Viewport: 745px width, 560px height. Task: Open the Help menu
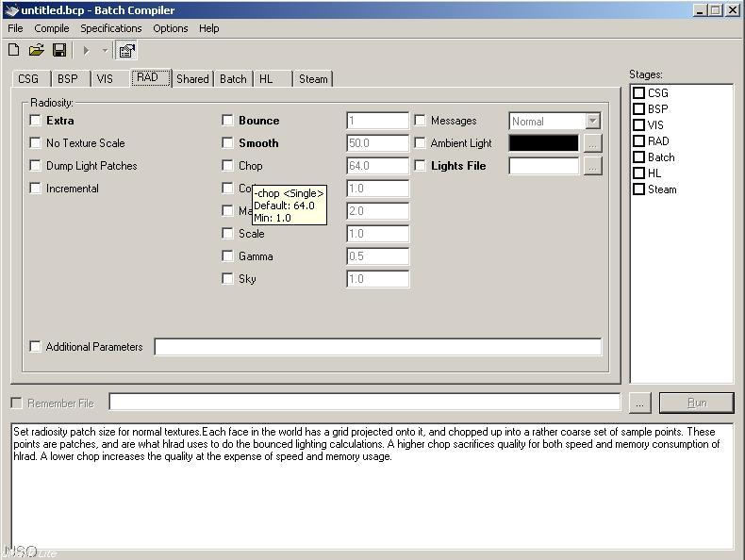[x=209, y=28]
